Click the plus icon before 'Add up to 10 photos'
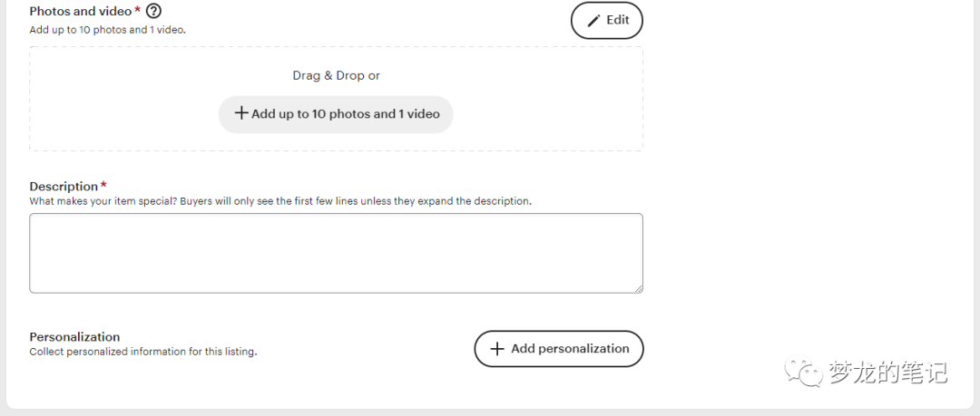 click(x=241, y=113)
